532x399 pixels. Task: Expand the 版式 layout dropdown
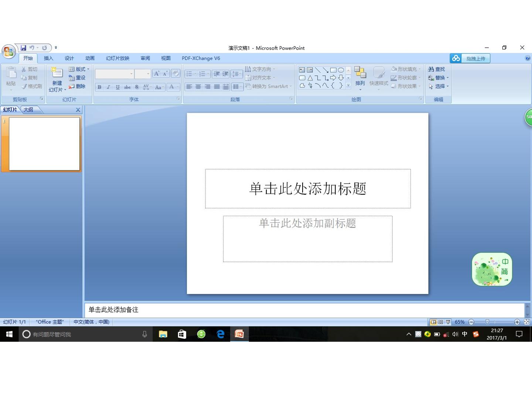79,69
